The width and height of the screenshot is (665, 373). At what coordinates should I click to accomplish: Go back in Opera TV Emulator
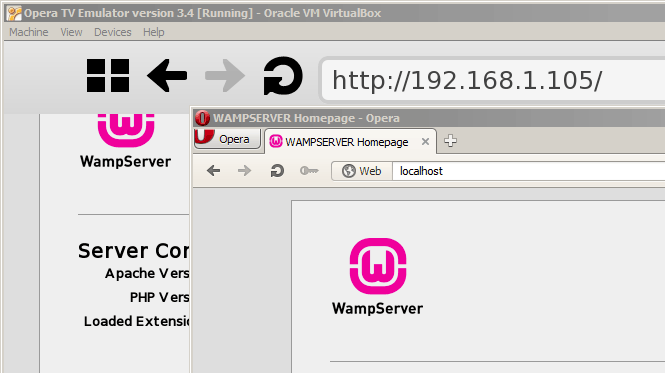pos(167,76)
